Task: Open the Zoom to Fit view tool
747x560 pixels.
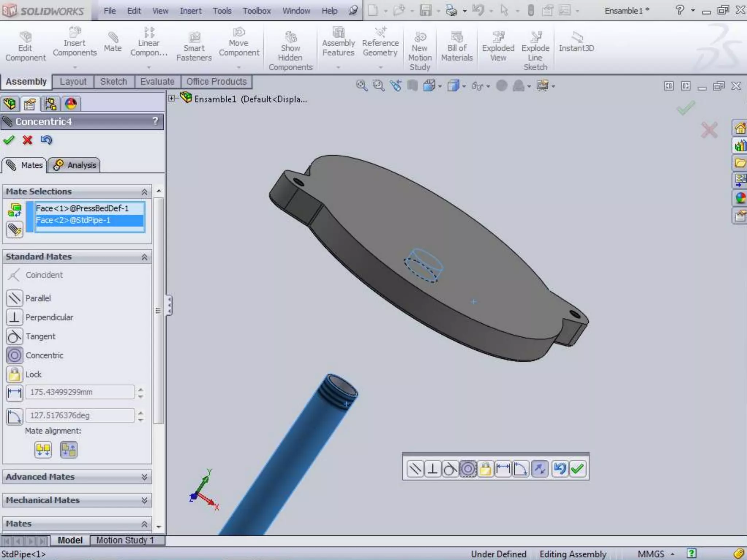Action: tap(361, 86)
